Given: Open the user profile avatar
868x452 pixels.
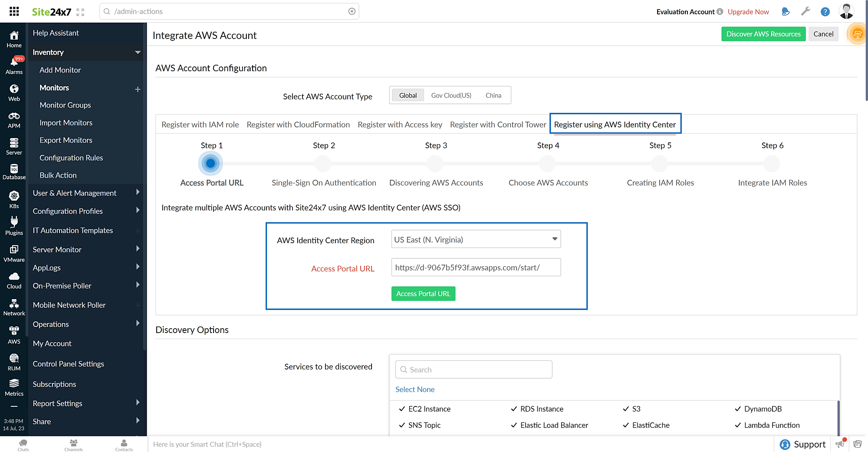Looking at the screenshot, I should click(x=846, y=11).
